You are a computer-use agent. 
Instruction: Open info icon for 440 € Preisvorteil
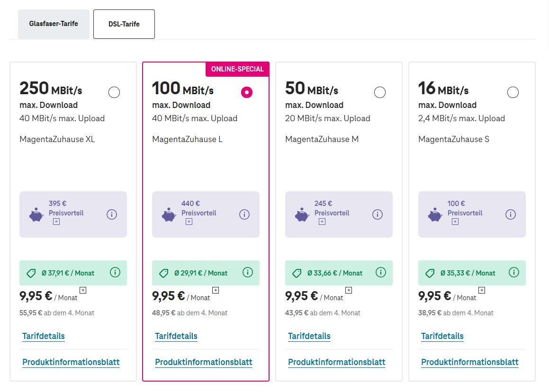pos(244,214)
